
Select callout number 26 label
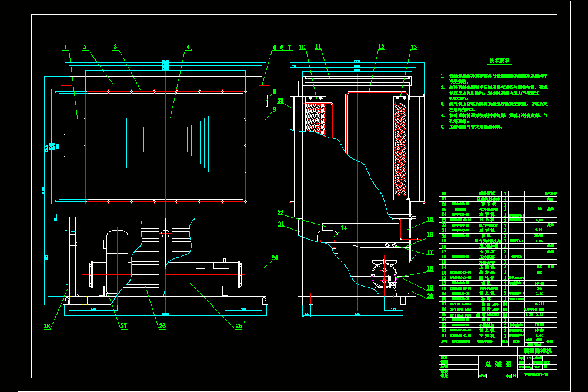tap(162, 325)
